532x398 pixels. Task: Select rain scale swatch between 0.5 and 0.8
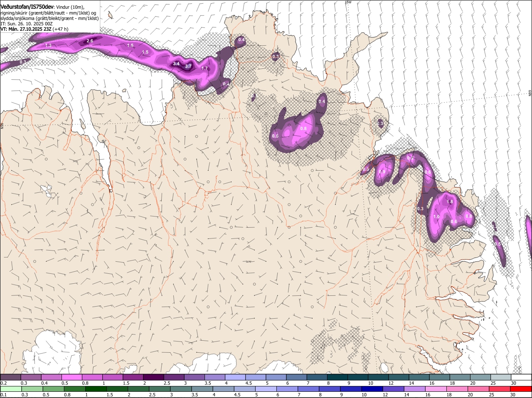click(x=53, y=389)
